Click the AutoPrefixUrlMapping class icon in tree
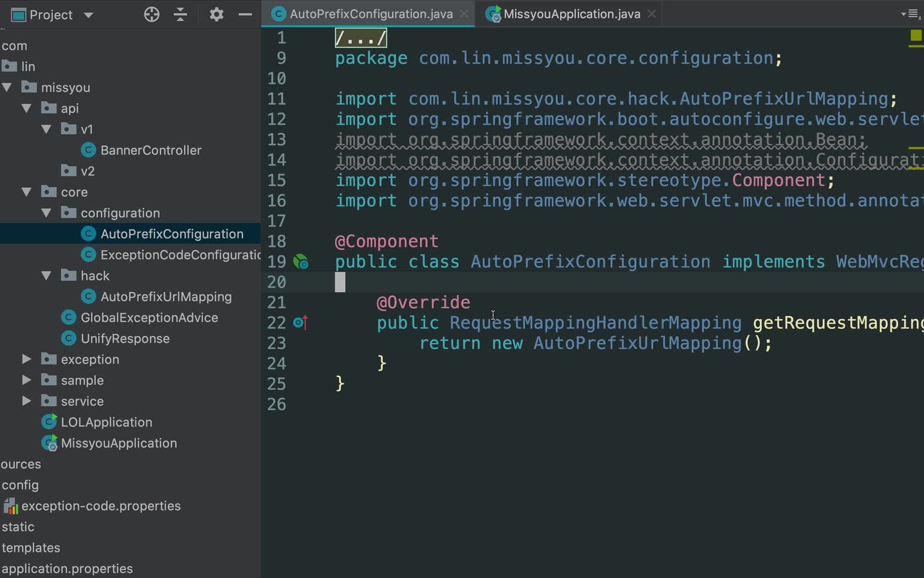The width and height of the screenshot is (924, 578). (x=88, y=297)
